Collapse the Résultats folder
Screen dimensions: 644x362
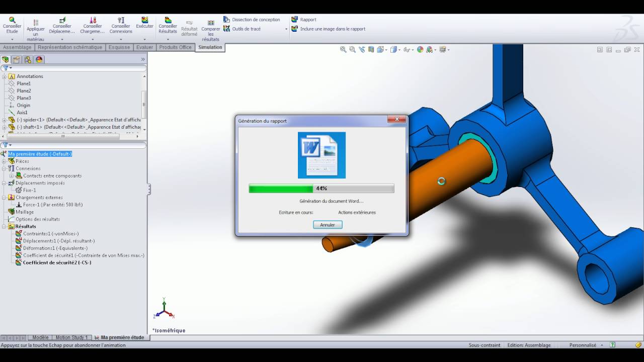tap(5, 226)
